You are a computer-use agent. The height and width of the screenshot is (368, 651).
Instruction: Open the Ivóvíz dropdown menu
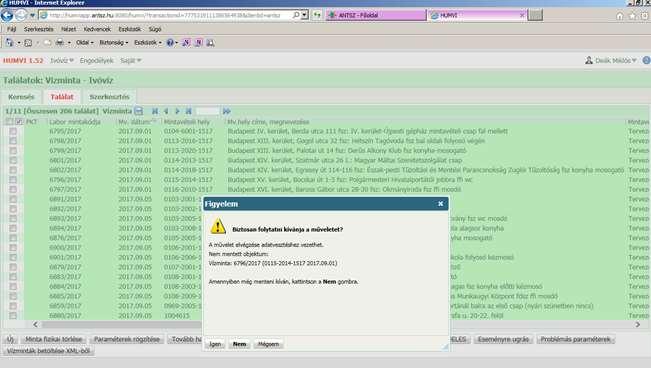[x=62, y=61]
